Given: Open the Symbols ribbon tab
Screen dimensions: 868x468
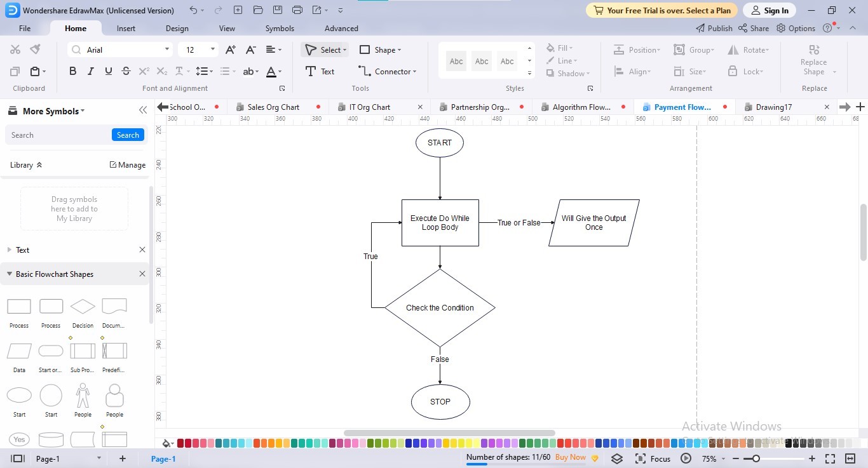Looking at the screenshot, I should click(280, 28).
